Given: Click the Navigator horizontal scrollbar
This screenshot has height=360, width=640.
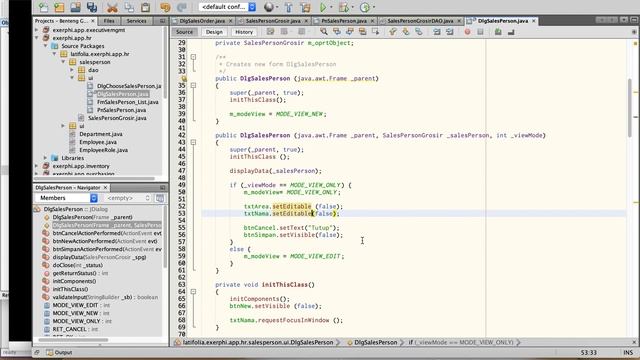Looking at the screenshot, I should (x=73, y=340).
